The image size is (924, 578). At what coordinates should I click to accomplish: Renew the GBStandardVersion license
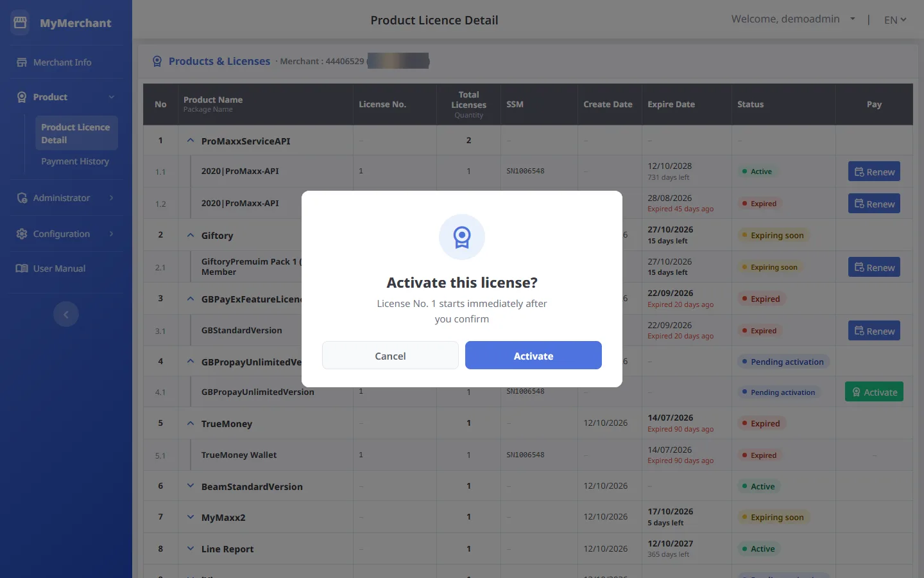tap(874, 331)
